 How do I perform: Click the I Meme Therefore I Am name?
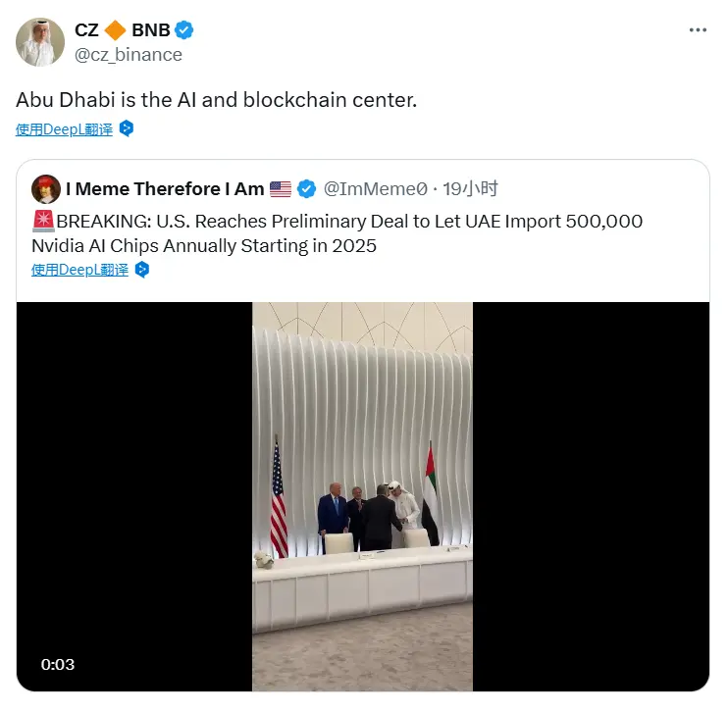point(165,189)
